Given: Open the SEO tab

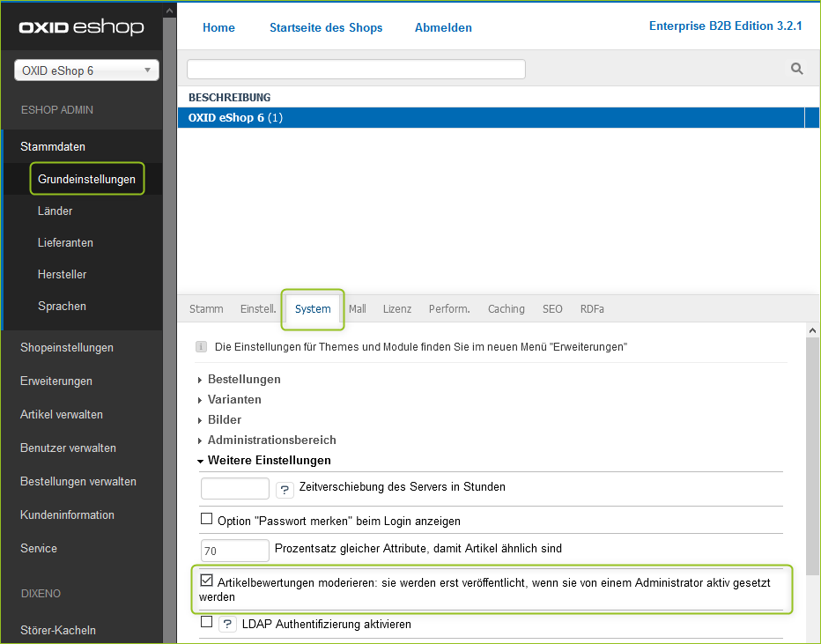Looking at the screenshot, I should 552,309.
